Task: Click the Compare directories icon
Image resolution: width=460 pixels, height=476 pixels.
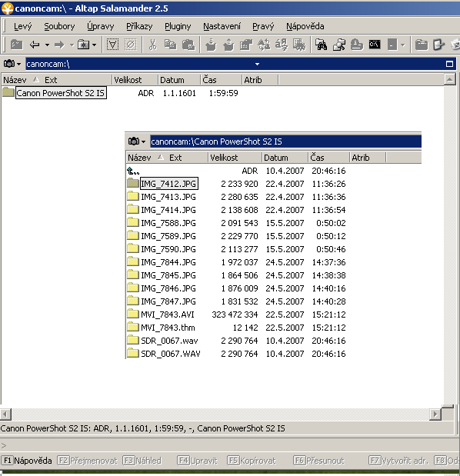Action: click(x=264, y=45)
